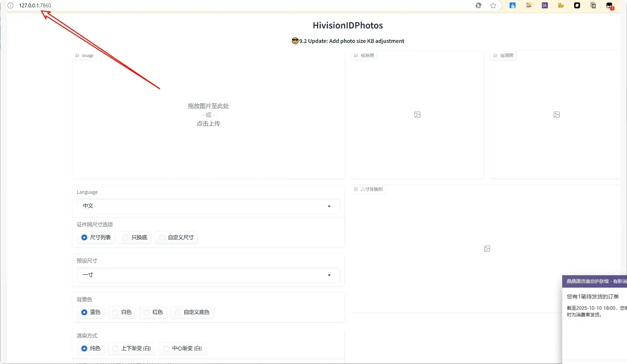Choose 红色 as the background color
The height and width of the screenshot is (364, 627).
point(147,312)
